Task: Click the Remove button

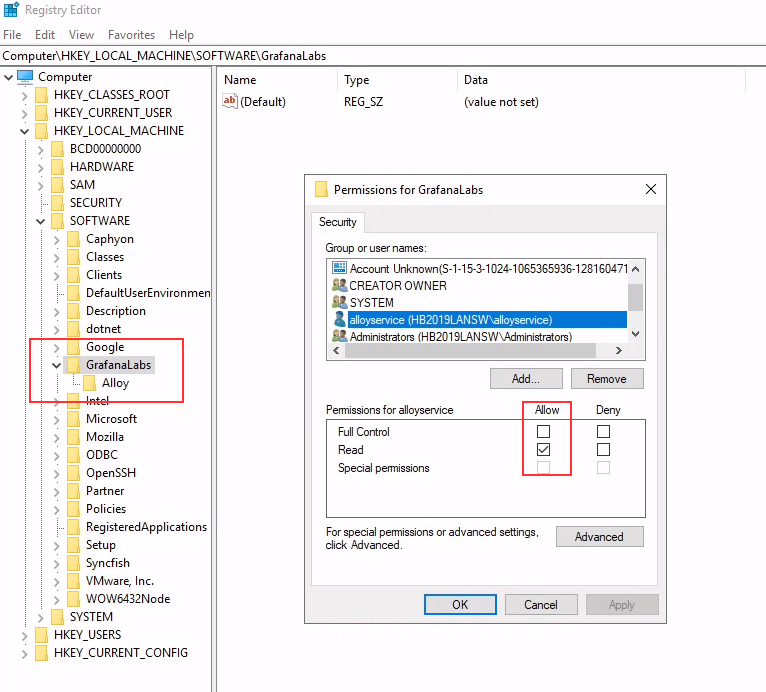Action: pos(607,378)
